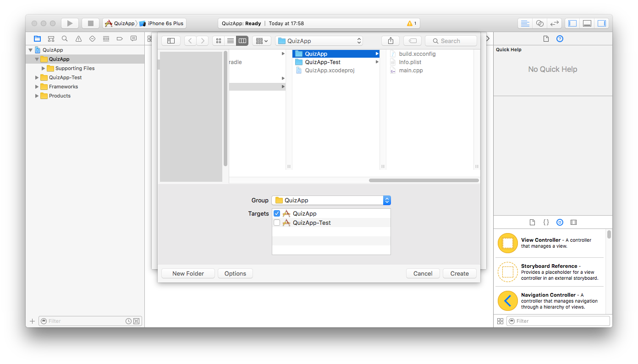Switch the file browser to list view
The height and width of the screenshot is (364, 638).
(231, 41)
